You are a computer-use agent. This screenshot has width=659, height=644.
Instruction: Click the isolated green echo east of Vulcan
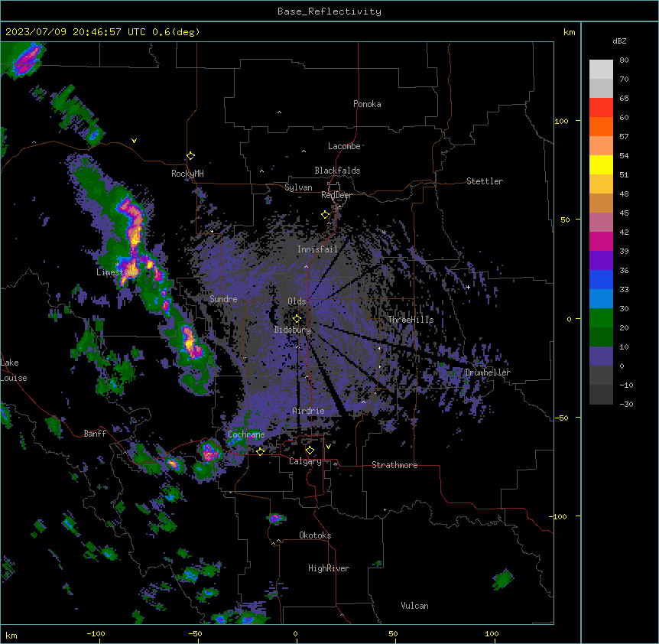(x=503, y=580)
